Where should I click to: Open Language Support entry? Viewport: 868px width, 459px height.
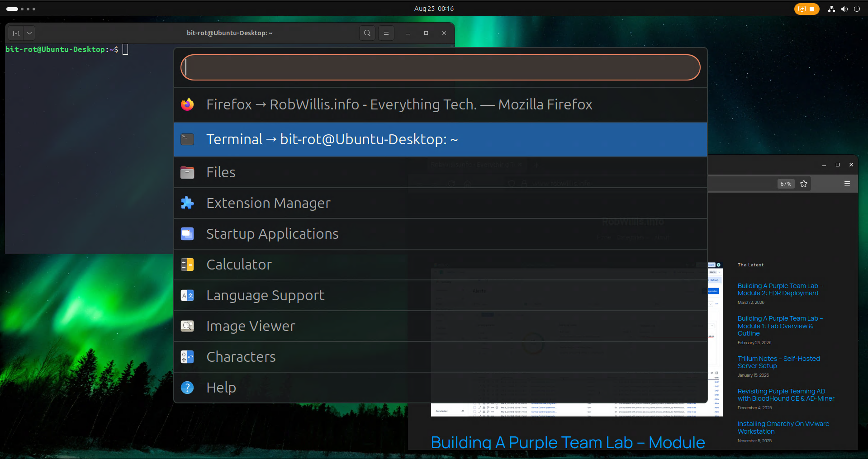pyautogui.click(x=440, y=295)
